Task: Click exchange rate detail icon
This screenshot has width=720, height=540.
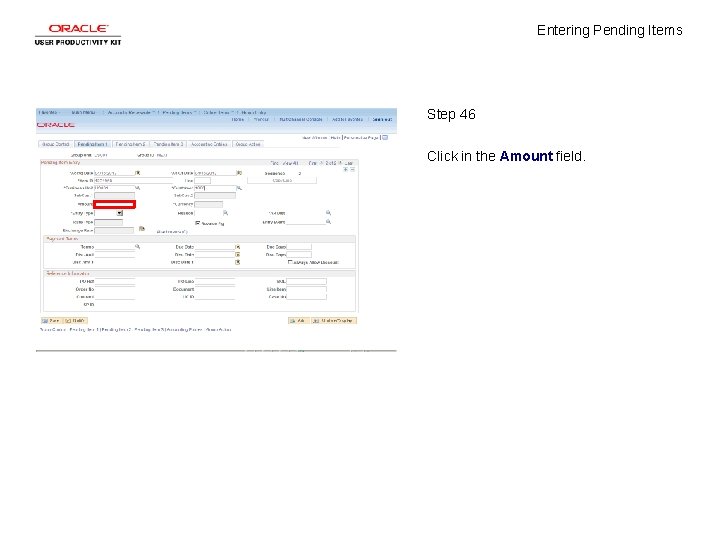Action: tap(142, 229)
